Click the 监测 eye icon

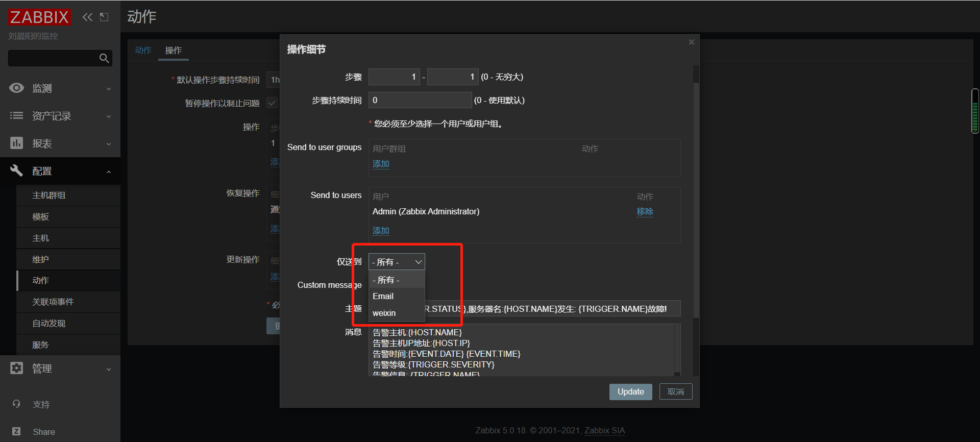click(x=16, y=88)
